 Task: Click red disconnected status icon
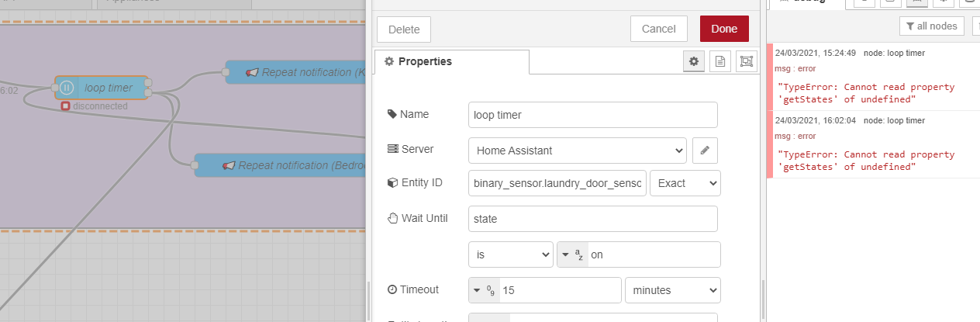(x=66, y=106)
